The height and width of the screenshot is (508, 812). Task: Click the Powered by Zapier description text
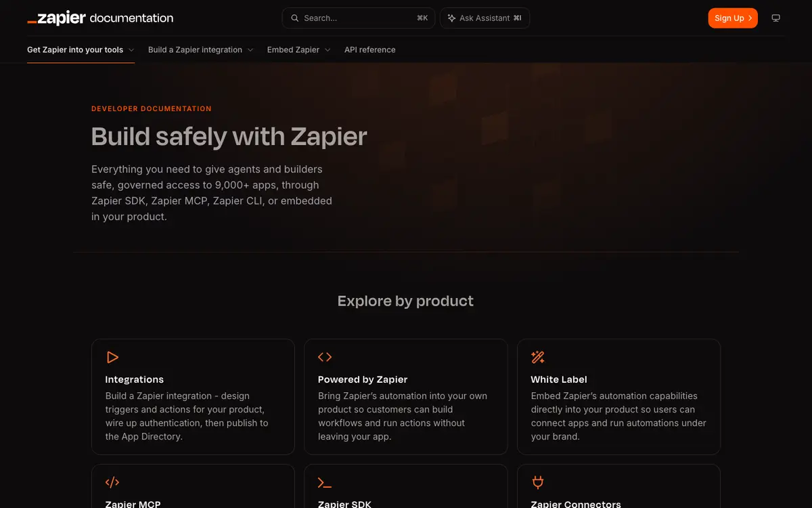[403, 416]
